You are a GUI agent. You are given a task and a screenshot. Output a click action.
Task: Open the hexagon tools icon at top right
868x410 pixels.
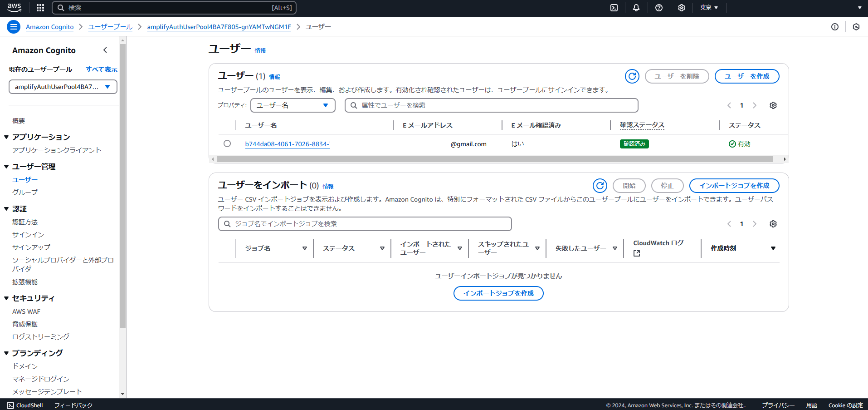click(x=856, y=27)
